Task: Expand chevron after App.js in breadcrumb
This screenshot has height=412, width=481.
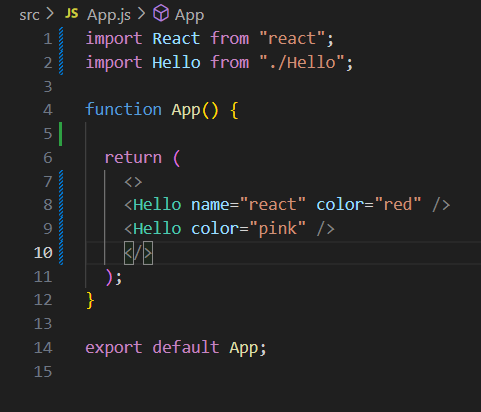Action: (141, 14)
